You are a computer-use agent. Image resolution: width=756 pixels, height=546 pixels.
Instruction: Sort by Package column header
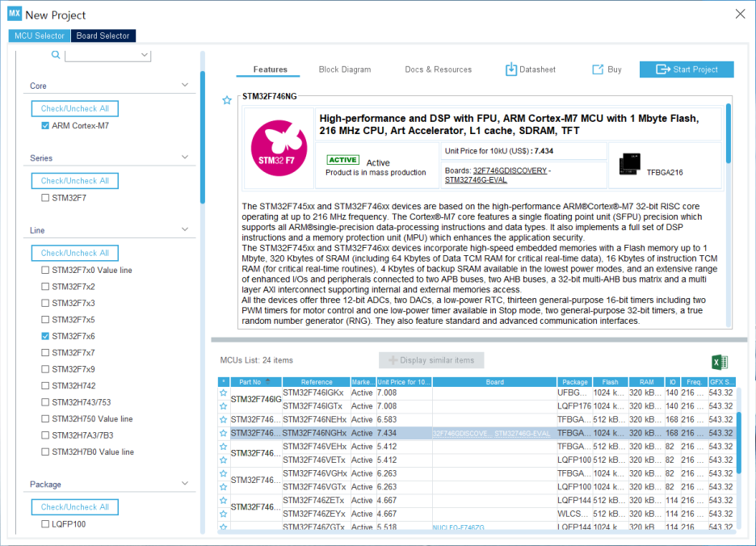coord(575,382)
